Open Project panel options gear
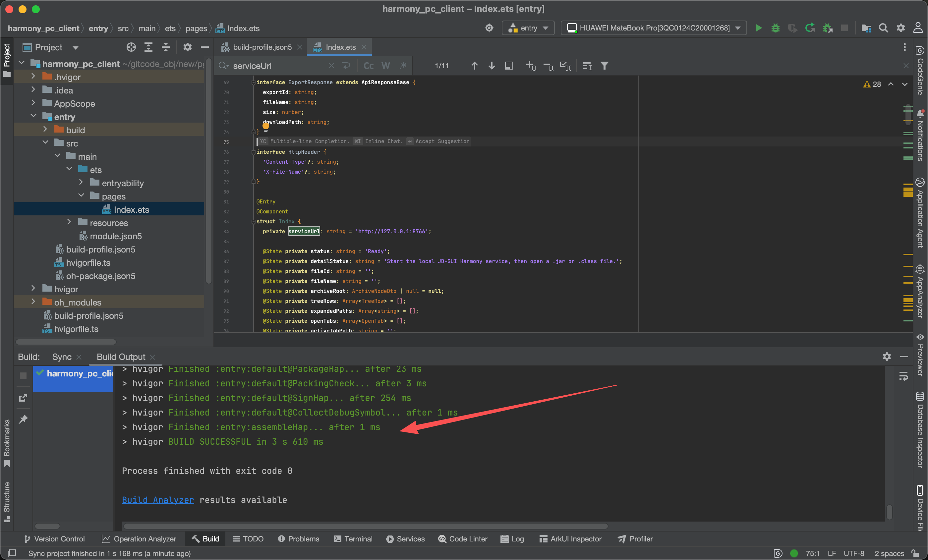Viewport: 928px width, 560px height. pos(187,47)
